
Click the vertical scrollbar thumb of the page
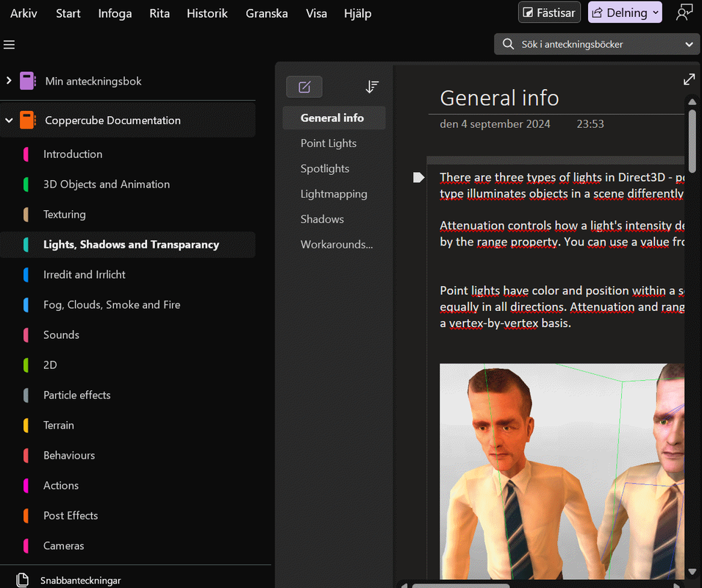692,141
